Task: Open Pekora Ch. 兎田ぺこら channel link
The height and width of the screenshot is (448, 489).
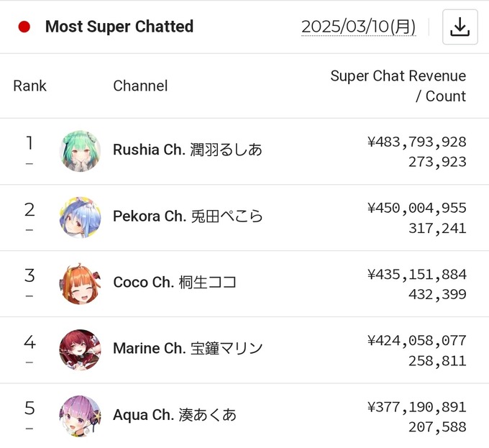Action: pyautogui.click(x=188, y=216)
